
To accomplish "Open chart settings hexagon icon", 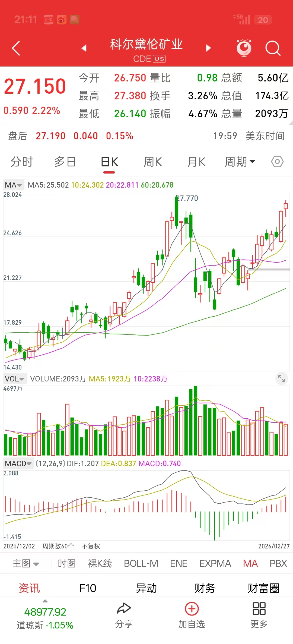I will click(277, 162).
